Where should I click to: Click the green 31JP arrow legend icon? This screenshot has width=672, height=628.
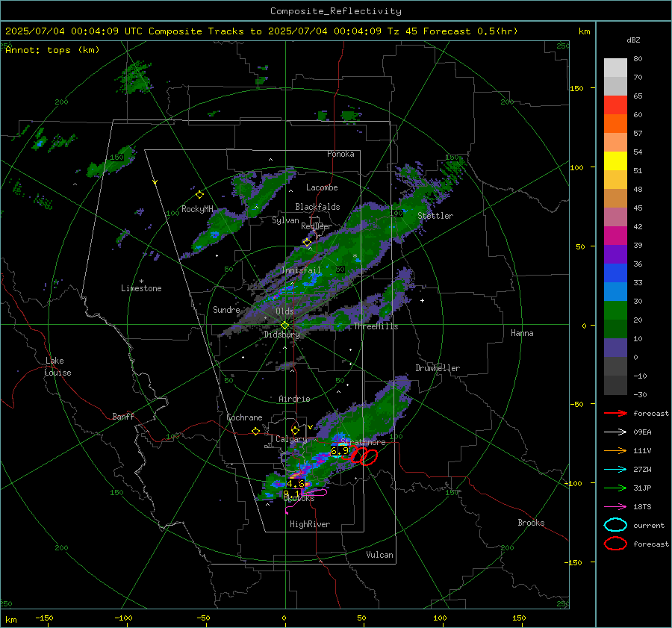pos(615,488)
